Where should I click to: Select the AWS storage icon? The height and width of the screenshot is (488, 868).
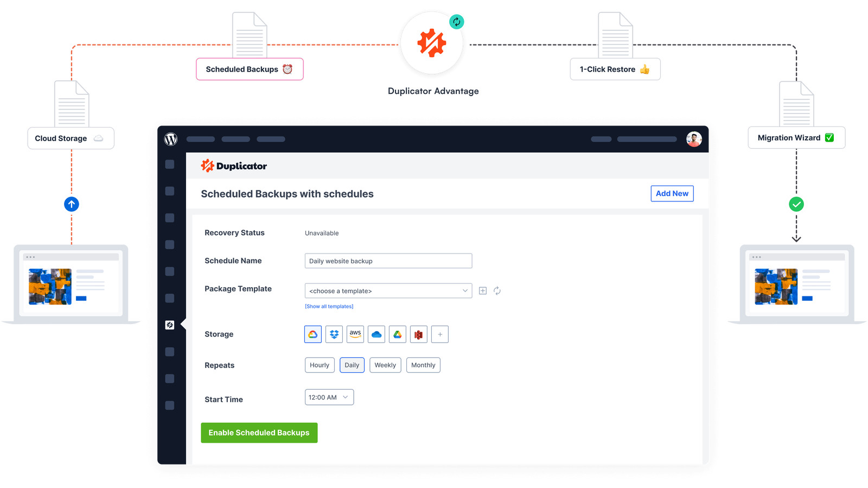[355, 334]
